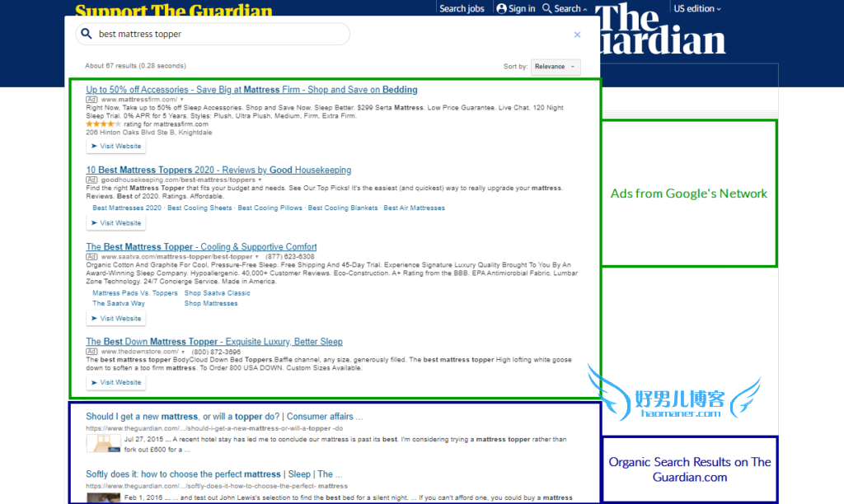Open Best Cooling Sheets sitelink

pos(199,208)
